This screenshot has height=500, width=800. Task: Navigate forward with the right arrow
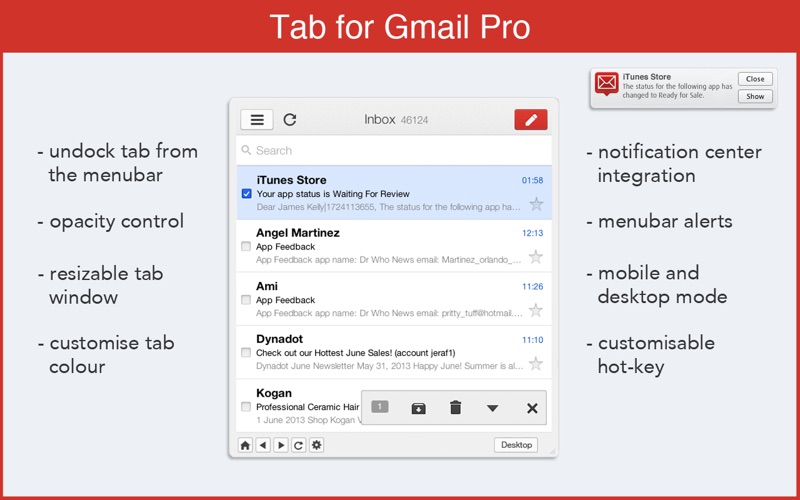pyautogui.click(x=281, y=445)
